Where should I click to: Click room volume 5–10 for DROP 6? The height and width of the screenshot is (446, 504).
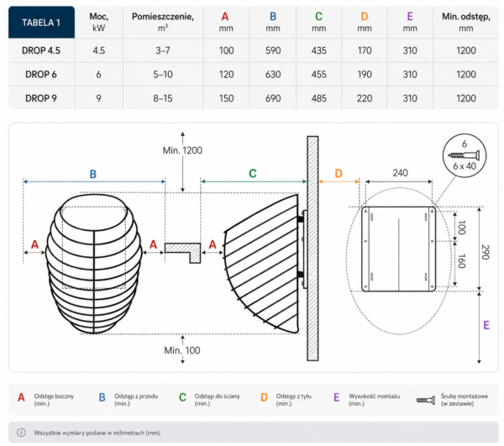(163, 75)
